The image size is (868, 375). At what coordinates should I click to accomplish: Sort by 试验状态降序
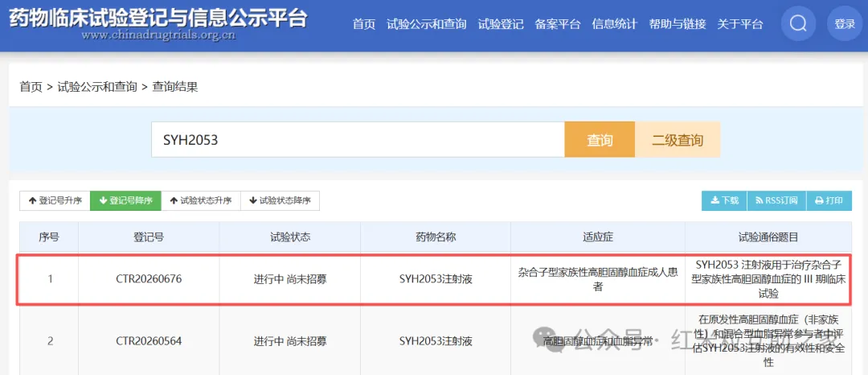pos(280,200)
